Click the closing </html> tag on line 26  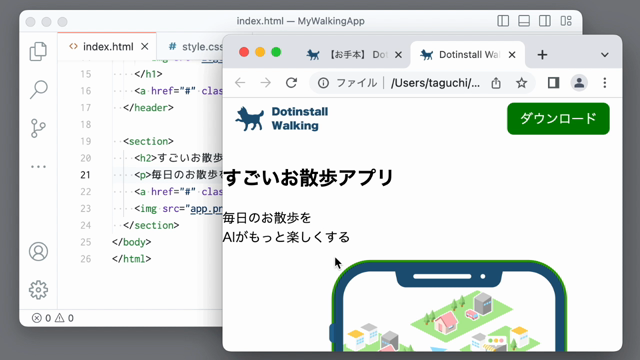(131, 259)
